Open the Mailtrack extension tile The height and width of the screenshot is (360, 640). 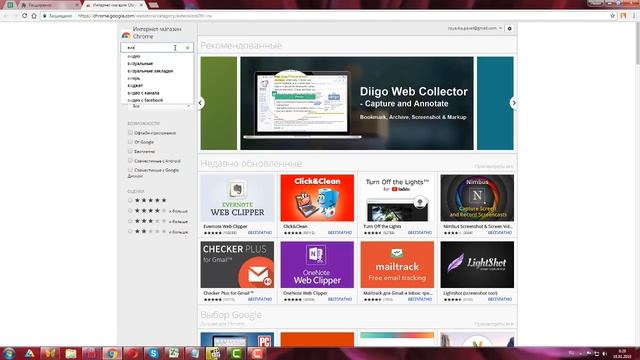coord(397,271)
